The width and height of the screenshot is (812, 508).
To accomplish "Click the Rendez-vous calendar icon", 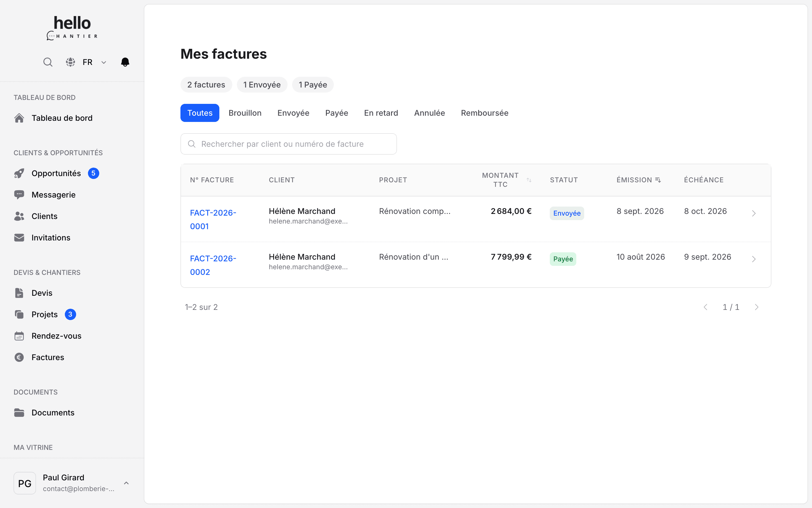I will (19, 336).
